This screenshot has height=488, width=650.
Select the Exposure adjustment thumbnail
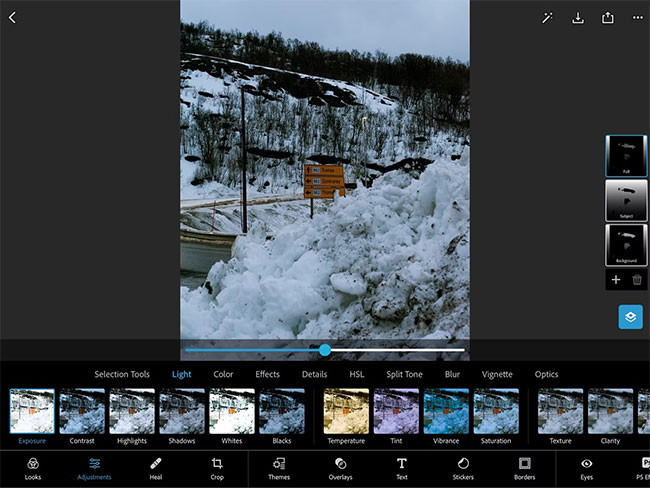(x=32, y=411)
